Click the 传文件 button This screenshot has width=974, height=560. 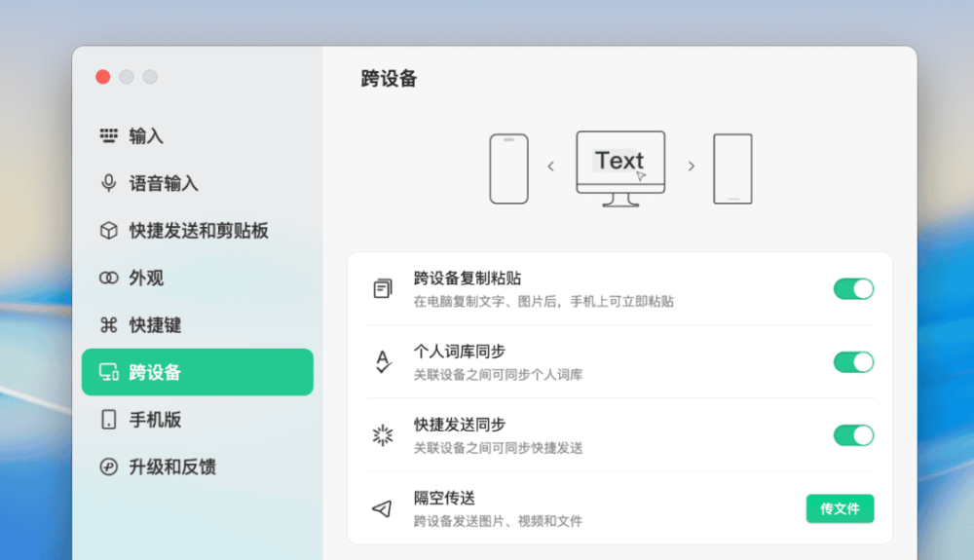coord(840,508)
